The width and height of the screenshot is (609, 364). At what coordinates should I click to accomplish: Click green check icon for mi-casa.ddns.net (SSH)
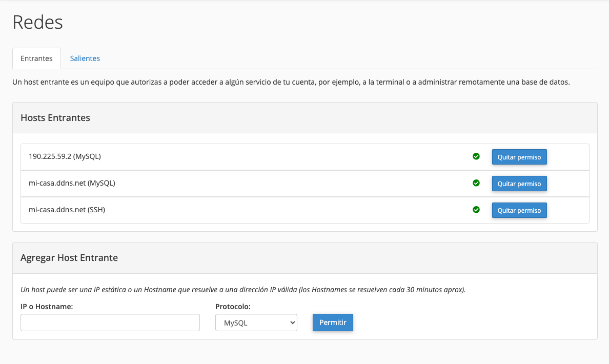click(476, 210)
